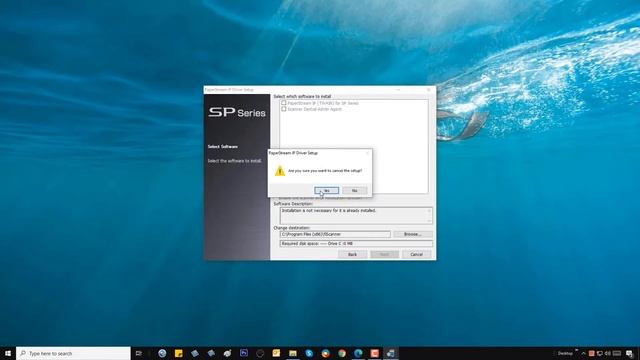Tick the PaperStream IP (TWAIN) checkbox

284,103
